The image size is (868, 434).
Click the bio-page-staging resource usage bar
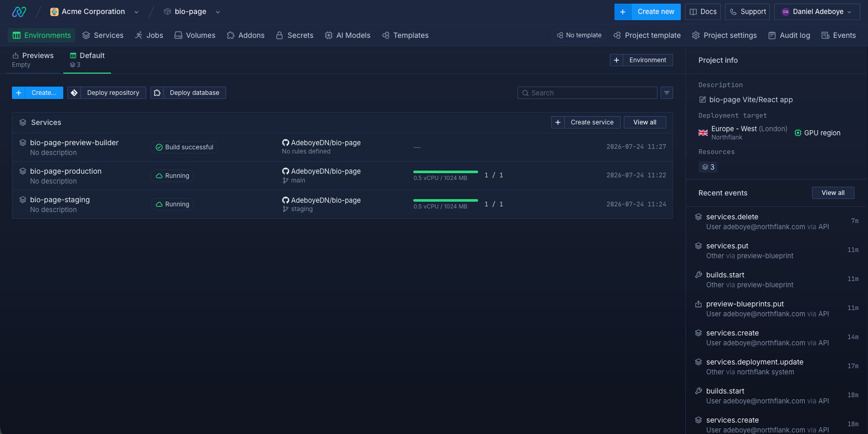pyautogui.click(x=445, y=200)
